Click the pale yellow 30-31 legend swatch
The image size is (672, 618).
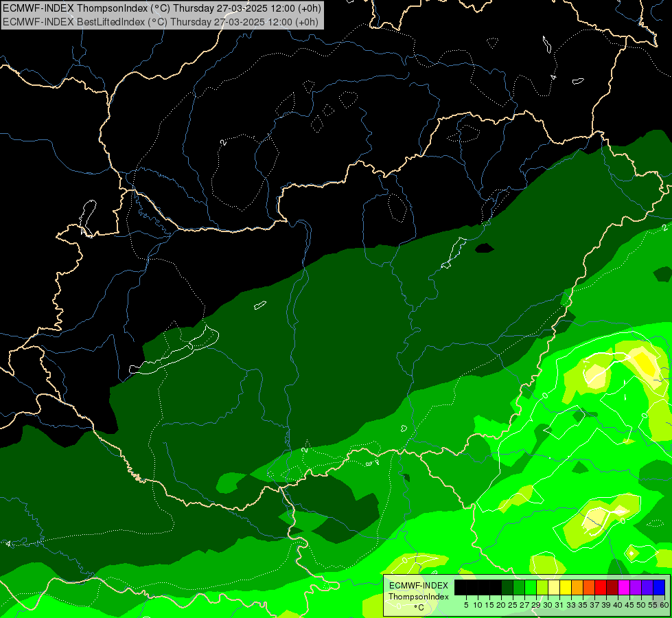pyautogui.click(x=554, y=588)
